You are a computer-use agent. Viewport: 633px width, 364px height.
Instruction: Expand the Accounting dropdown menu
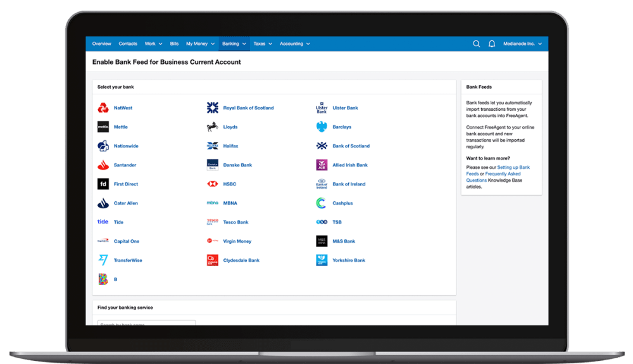point(295,44)
